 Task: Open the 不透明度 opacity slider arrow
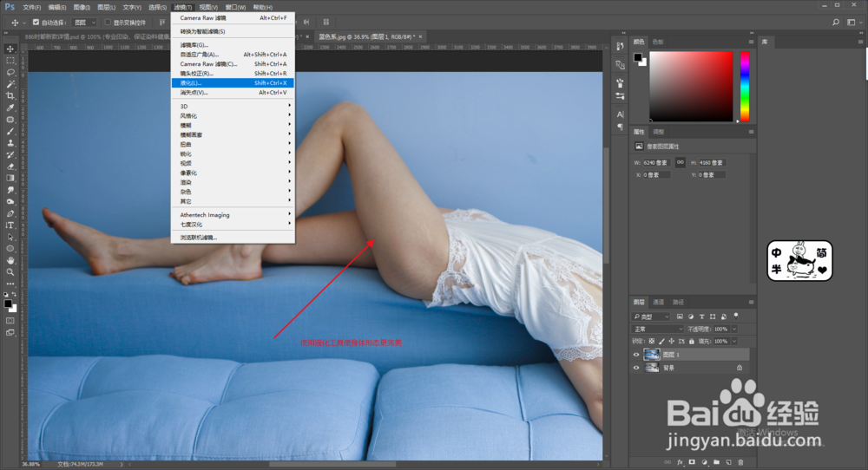[x=734, y=329]
